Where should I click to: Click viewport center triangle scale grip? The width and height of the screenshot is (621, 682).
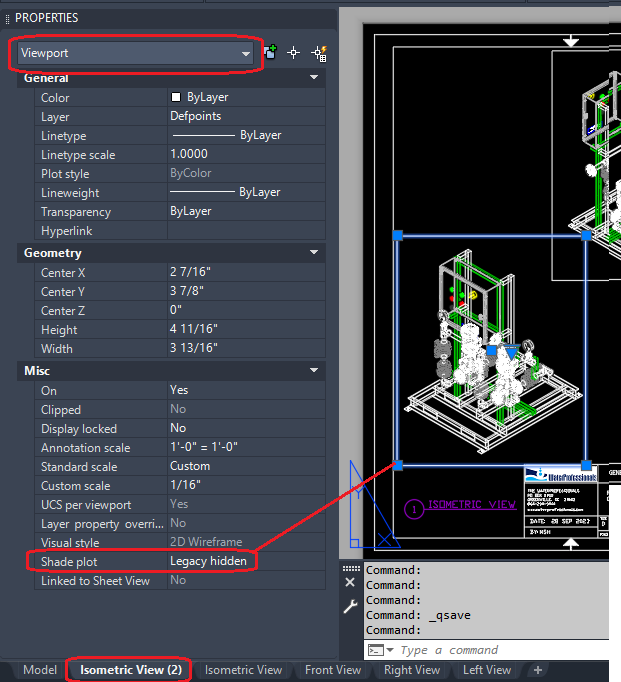511,352
